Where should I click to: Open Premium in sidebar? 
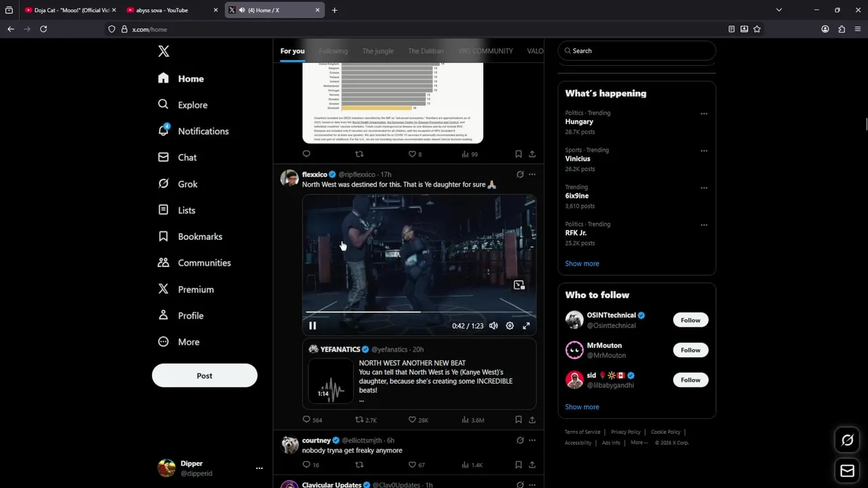click(x=186, y=289)
